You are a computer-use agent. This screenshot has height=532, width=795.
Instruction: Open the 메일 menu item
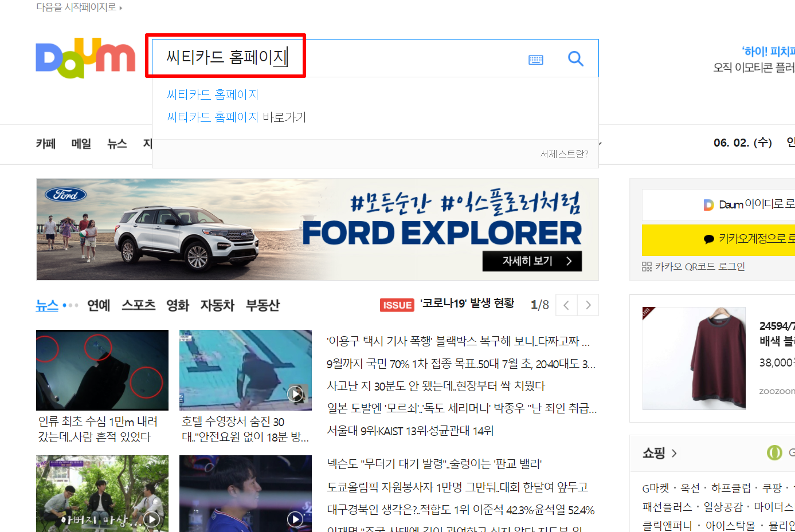(81, 143)
